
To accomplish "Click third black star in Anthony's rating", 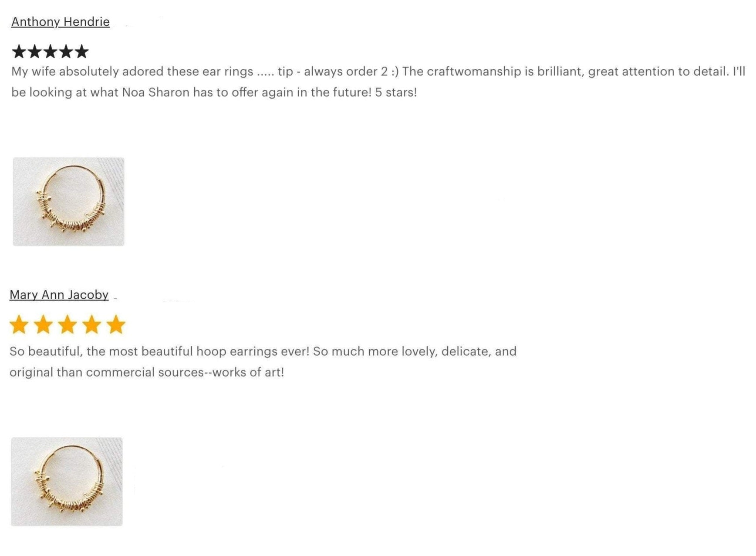I will click(x=51, y=52).
